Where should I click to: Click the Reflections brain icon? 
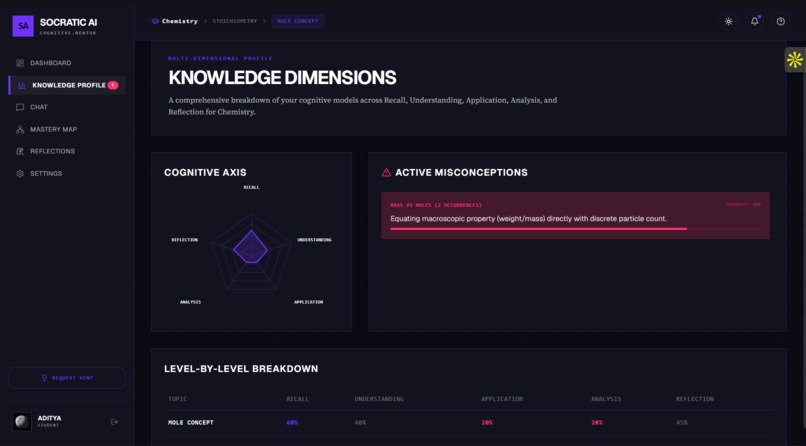20,151
